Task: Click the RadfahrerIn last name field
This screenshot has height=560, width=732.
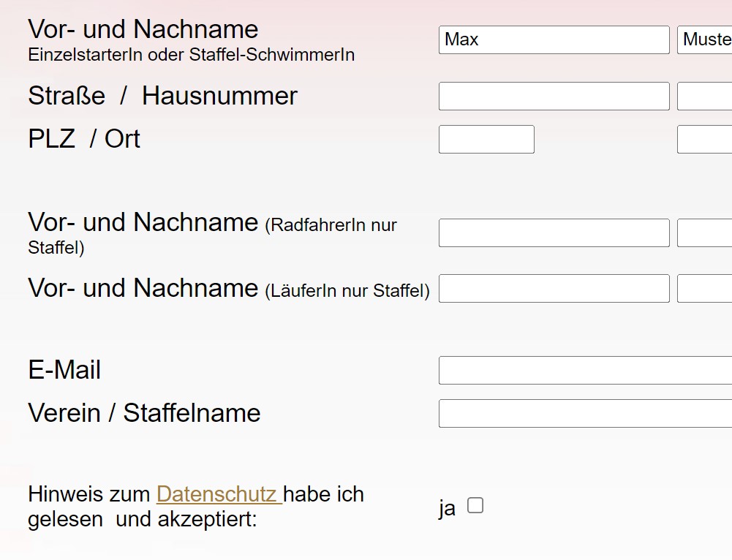Action: click(705, 232)
